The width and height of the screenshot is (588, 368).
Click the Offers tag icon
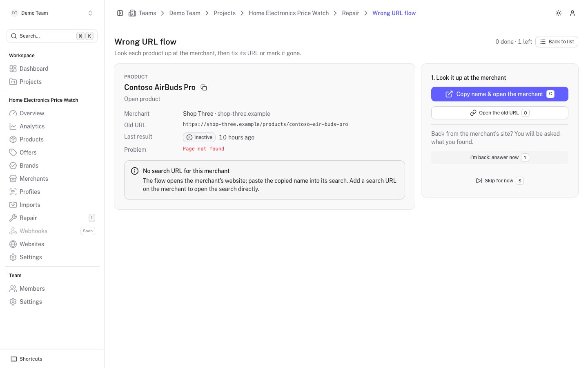[13, 153]
